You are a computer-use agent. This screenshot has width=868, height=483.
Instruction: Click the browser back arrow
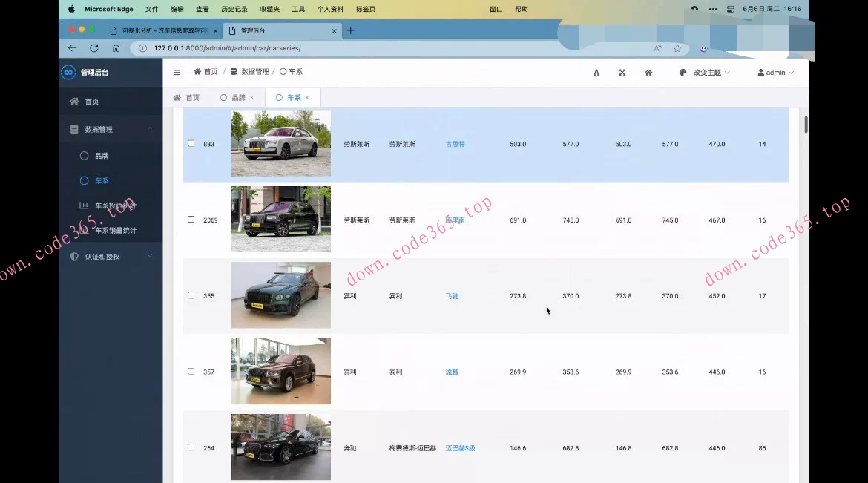72,48
